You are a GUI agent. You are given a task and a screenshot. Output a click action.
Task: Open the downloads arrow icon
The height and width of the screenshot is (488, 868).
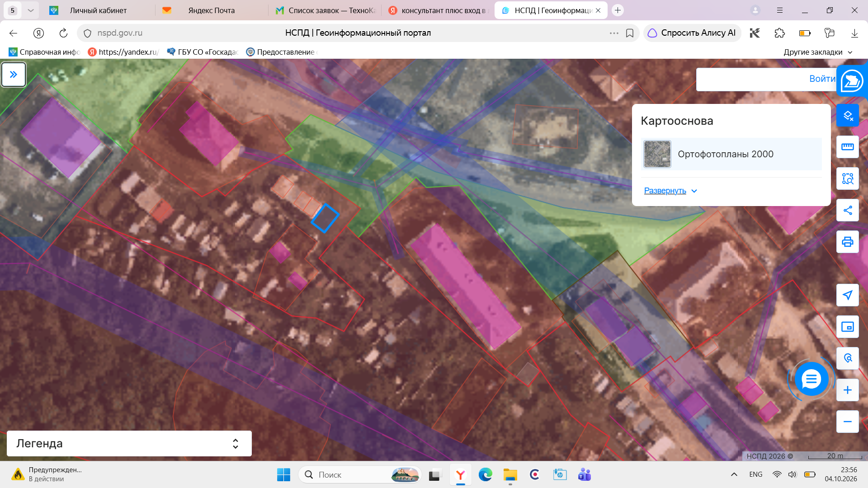click(x=854, y=33)
